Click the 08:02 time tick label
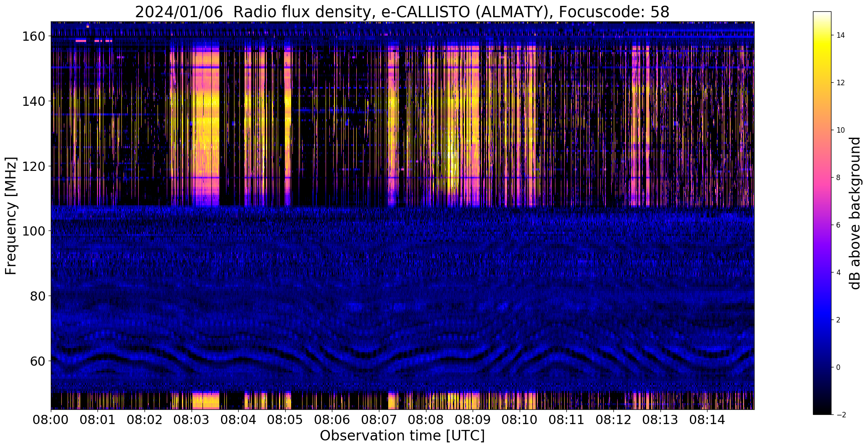 point(145,419)
